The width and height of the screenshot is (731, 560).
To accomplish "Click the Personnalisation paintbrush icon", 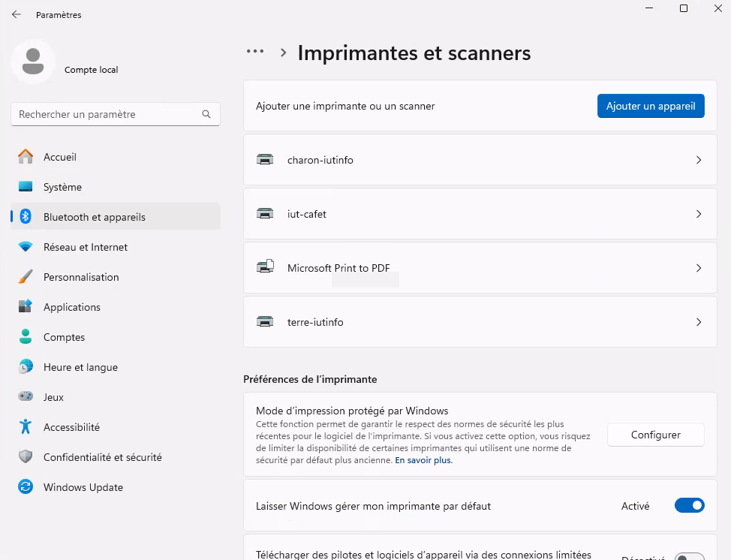I will (x=26, y=276).
